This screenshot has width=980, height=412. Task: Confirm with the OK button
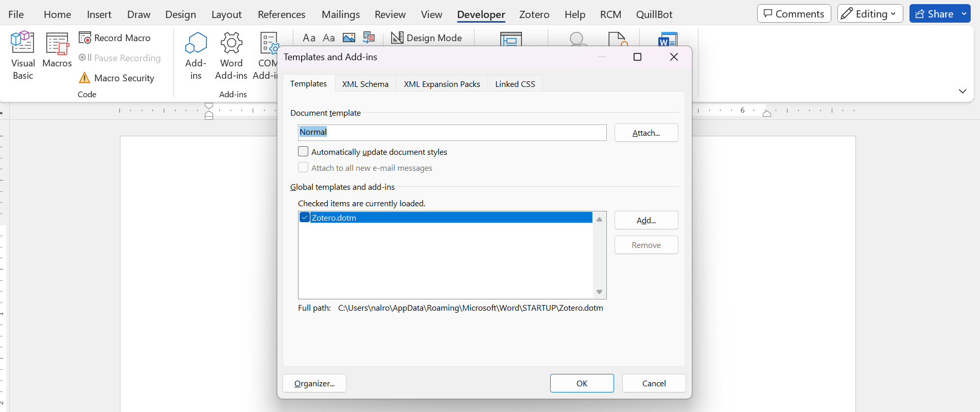[582, 383]
